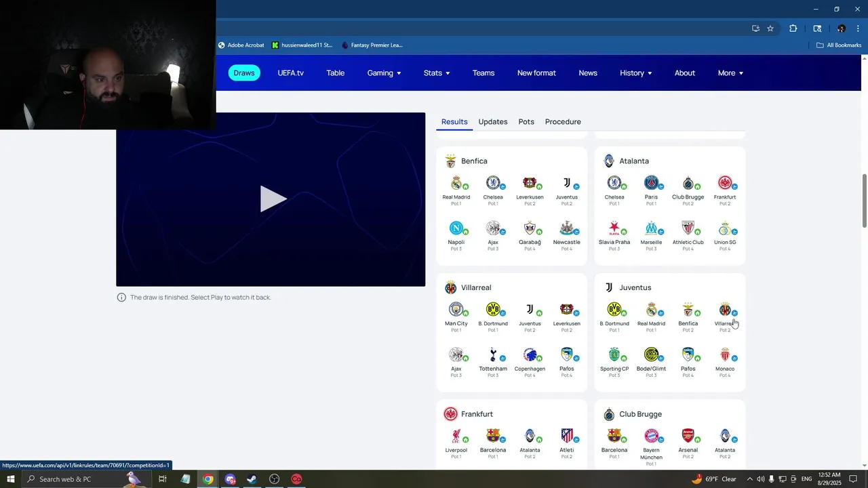Open the Adobe Acrobat bookmark

(x=241, y=45)
